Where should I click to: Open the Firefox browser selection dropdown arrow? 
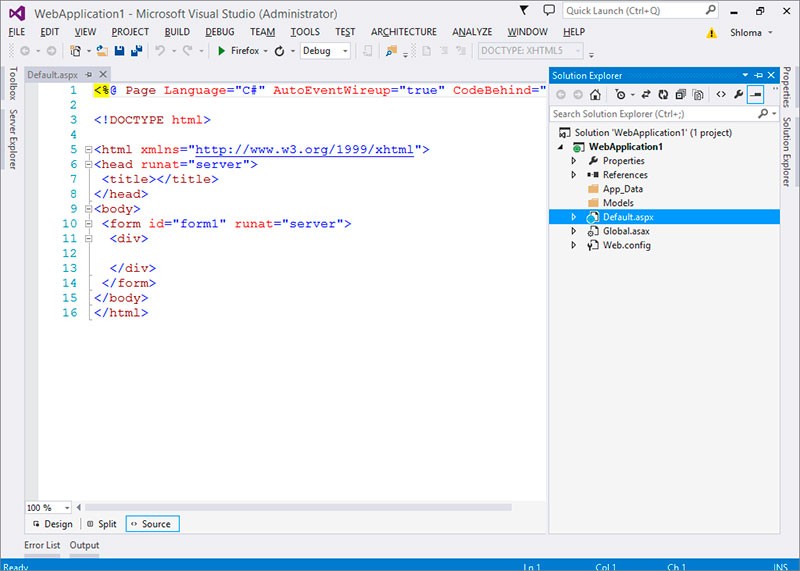(x=266, y=51)
